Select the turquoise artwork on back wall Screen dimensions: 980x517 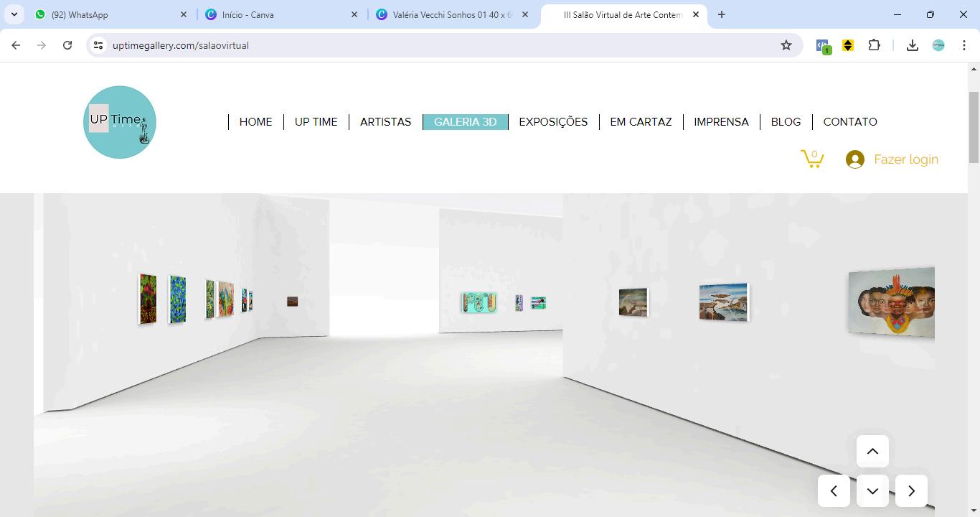click(479, 302)
